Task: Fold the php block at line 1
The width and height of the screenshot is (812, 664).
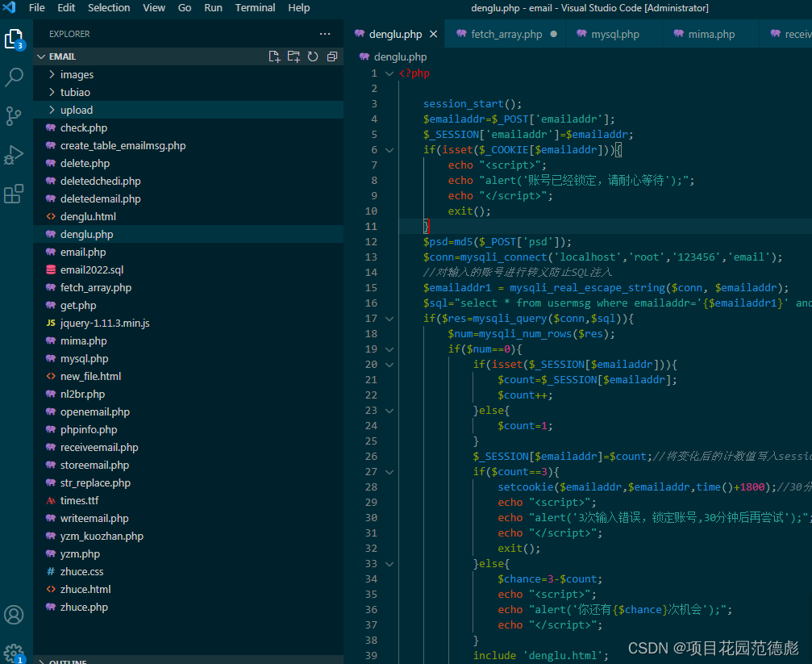Action: click(x=389, y=73)
